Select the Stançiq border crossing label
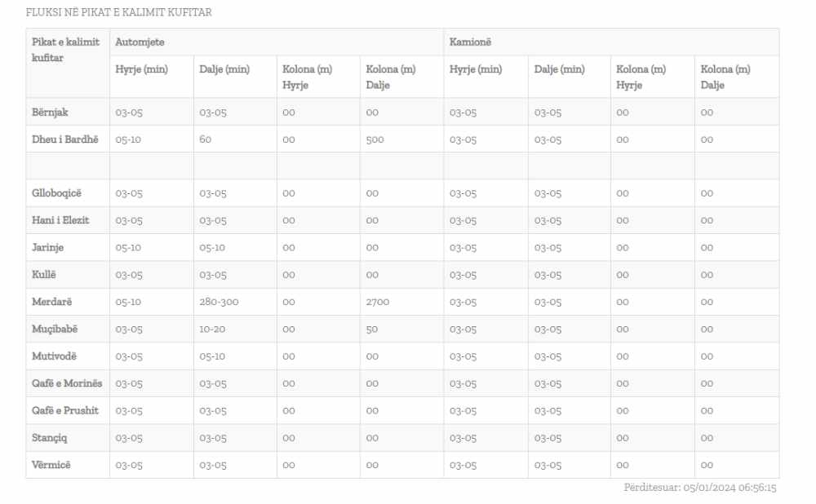The height and width of the screenshot is (504, 816). [x=50, y=438]
